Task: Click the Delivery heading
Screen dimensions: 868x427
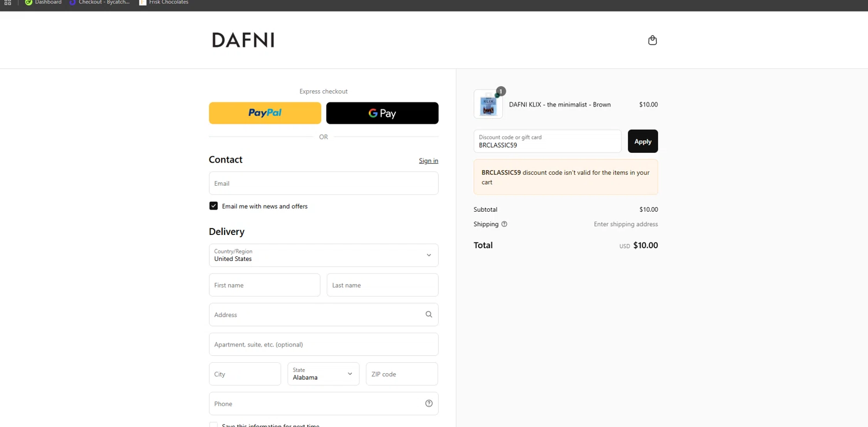Action: (x=227, y=231)
